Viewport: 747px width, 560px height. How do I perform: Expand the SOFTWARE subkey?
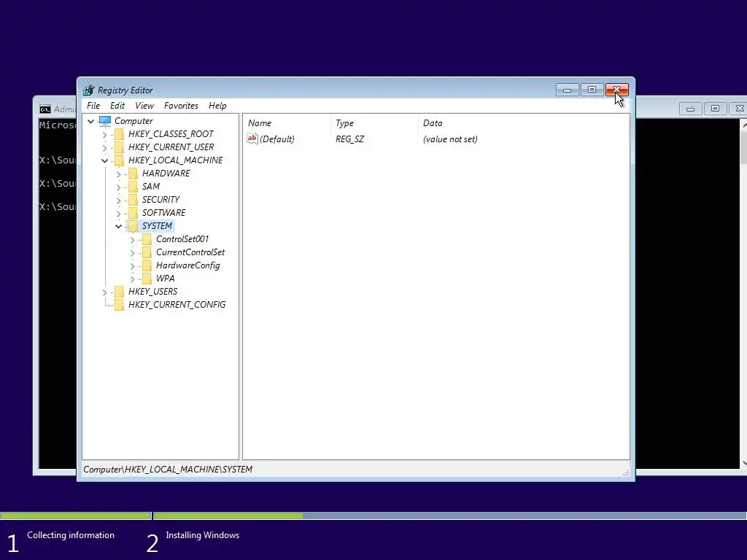tap(118, 214)
